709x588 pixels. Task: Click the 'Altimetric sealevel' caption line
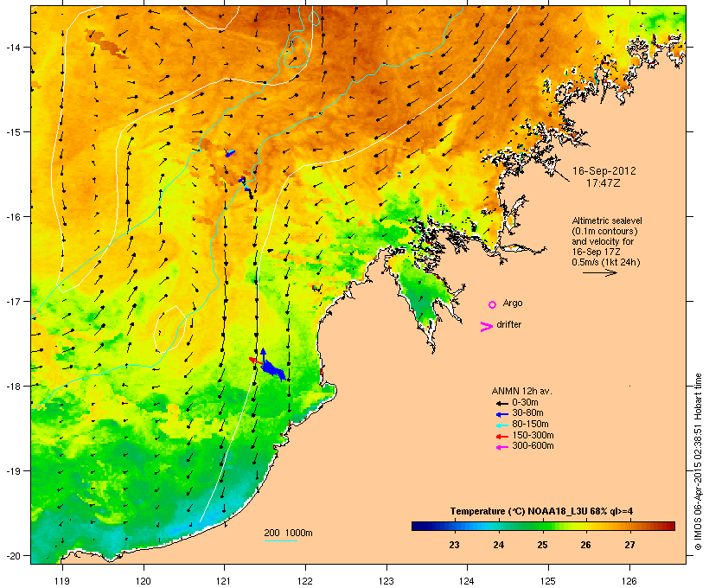(607, 220)
